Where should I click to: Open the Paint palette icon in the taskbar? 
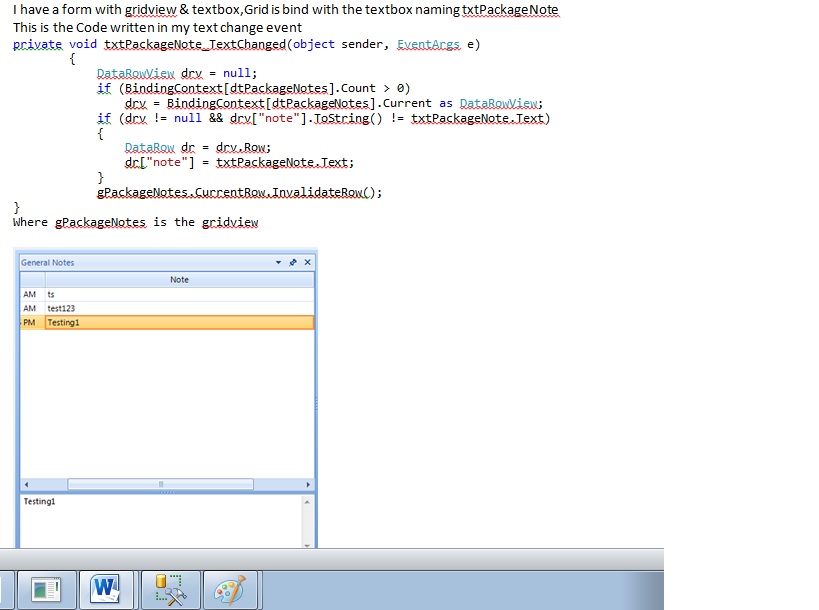pyautogui.click(x=230, y=590)
